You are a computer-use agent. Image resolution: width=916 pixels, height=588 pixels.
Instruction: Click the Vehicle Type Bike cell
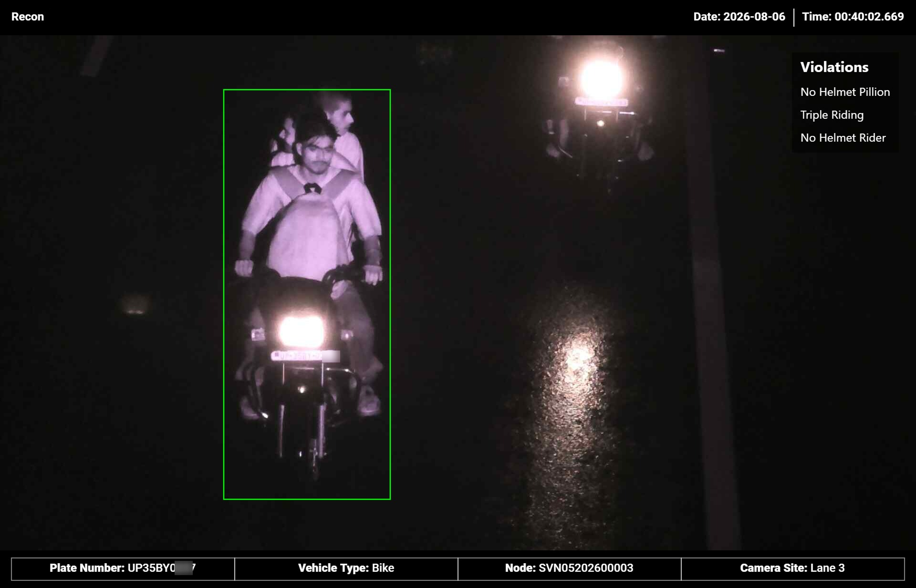tap(346, 568)
